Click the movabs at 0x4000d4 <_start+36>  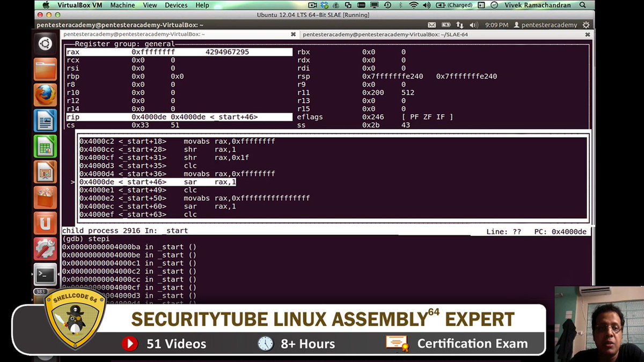177,174
